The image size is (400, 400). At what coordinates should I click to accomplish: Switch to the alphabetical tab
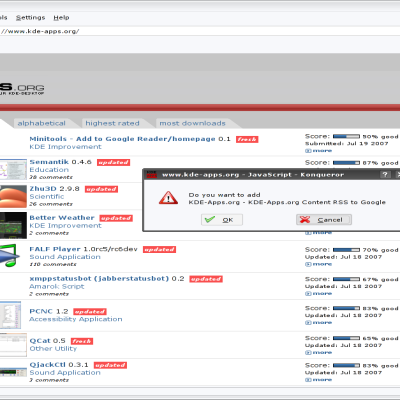(x=41, y=123)
